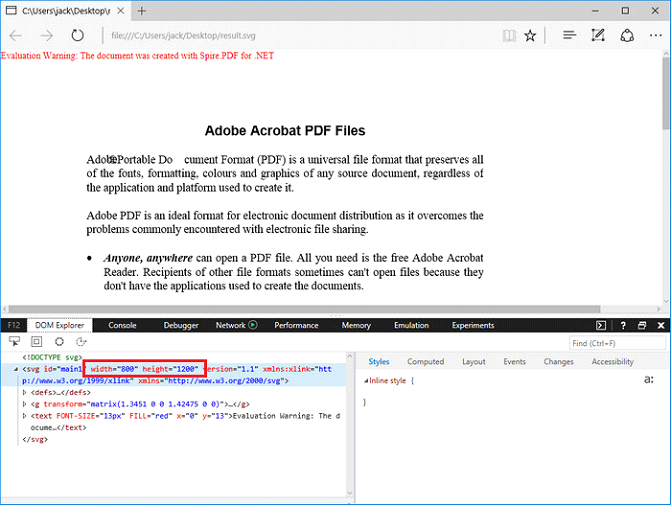
Task: Toggle the a: pseudo-state button in Styles
Action: tap(649, 379)
